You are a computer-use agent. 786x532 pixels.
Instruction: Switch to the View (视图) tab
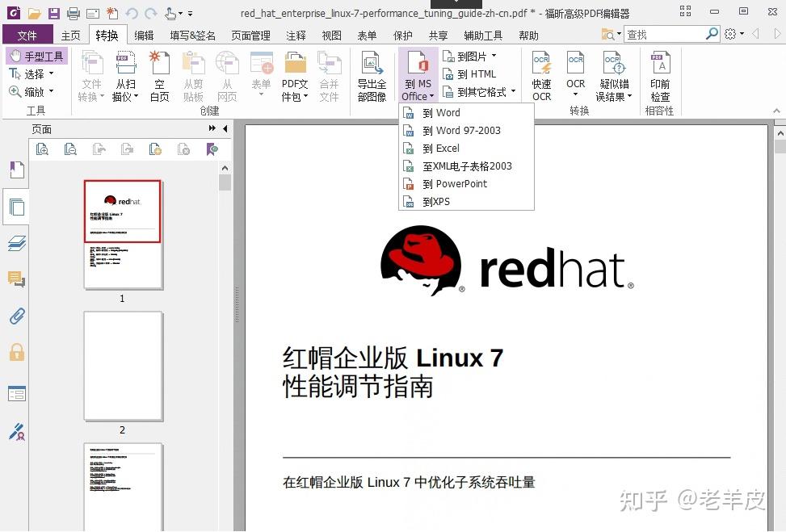[331, 35]
